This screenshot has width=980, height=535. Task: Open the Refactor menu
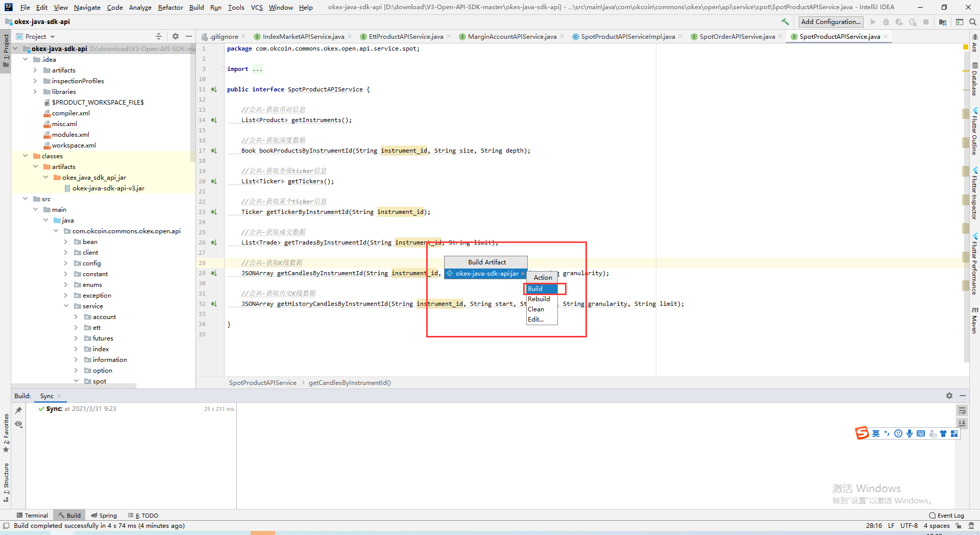tap(170, 7)
